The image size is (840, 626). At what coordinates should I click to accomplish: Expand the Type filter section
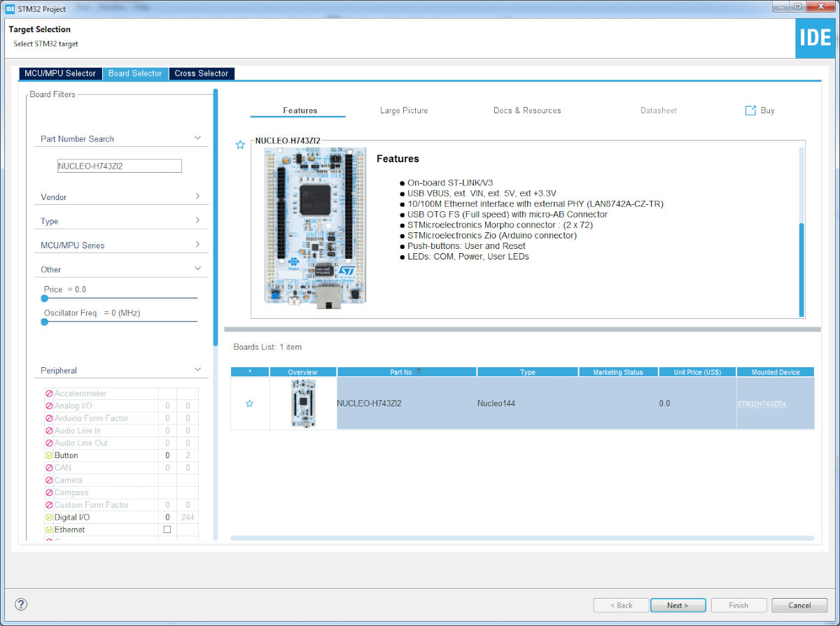pyautogui.click(x=197, y=221)
